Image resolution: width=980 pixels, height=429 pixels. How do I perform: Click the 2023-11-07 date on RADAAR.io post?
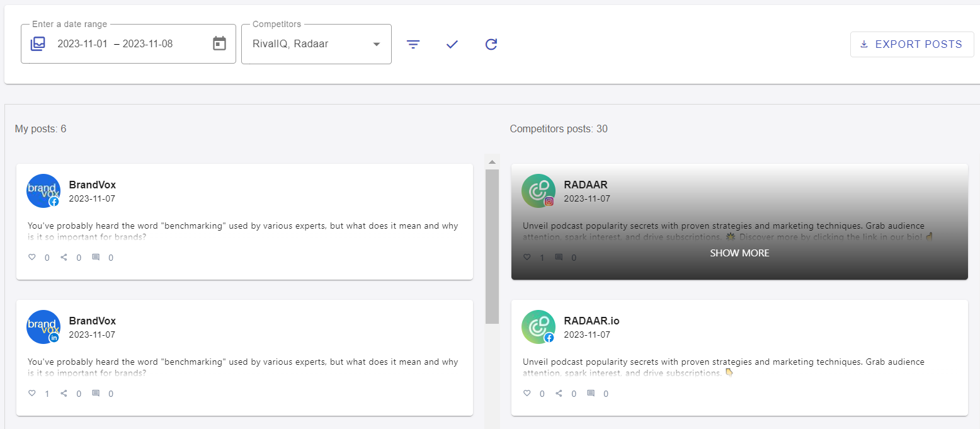[587, 335]
